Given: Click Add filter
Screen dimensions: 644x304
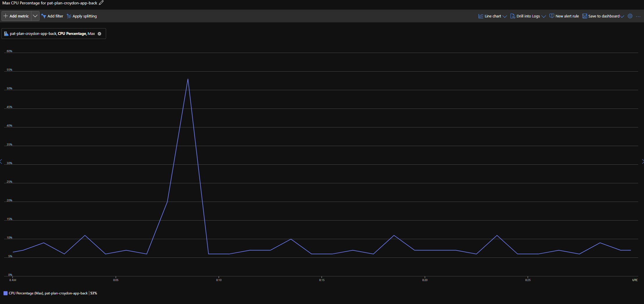Looking at the screenshot, I should tap(52, 16).
